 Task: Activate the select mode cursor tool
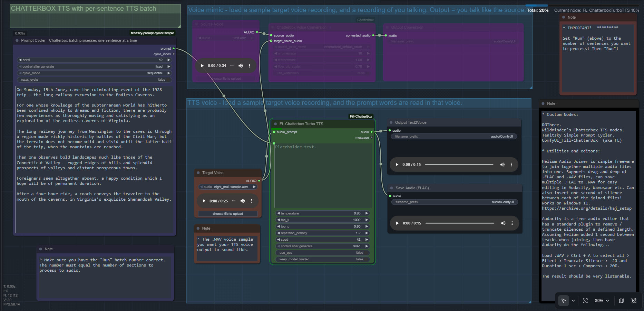click(563, 301)
